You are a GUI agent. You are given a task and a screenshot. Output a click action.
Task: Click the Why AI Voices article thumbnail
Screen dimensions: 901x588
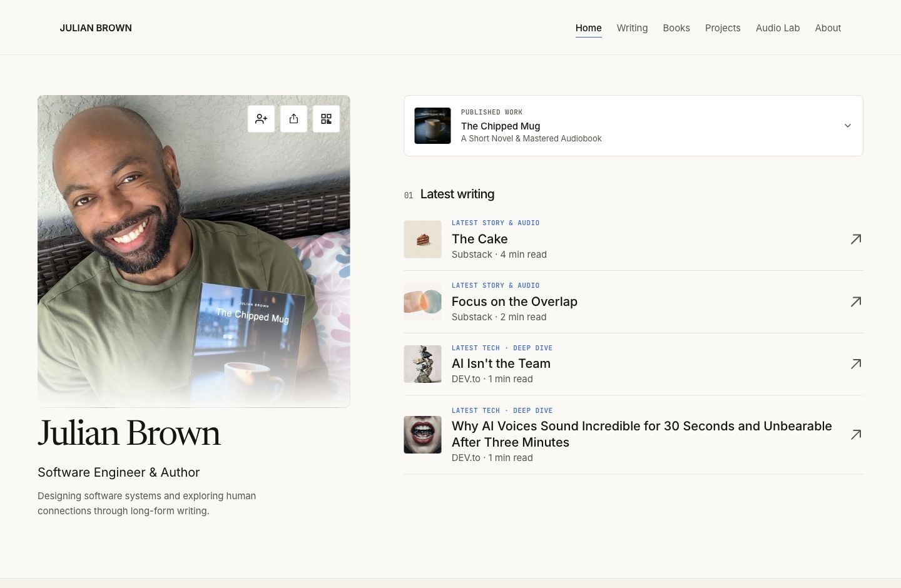[422, 435]
